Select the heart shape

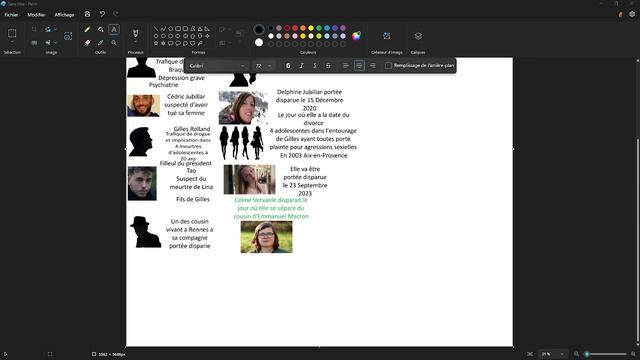tap(193, 43)
